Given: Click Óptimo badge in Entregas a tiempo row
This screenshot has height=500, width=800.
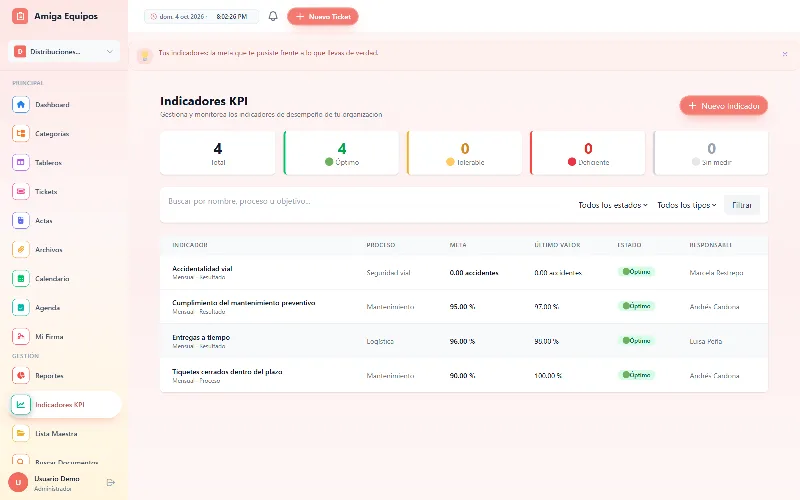Looking at the screenshot, I should (636, 341).
